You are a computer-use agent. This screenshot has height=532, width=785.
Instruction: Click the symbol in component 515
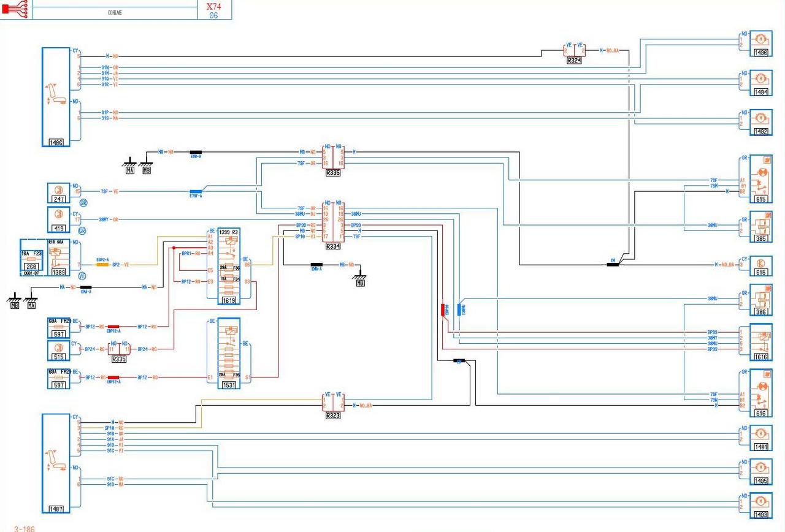pyautogui.click(x=58, y=348)
